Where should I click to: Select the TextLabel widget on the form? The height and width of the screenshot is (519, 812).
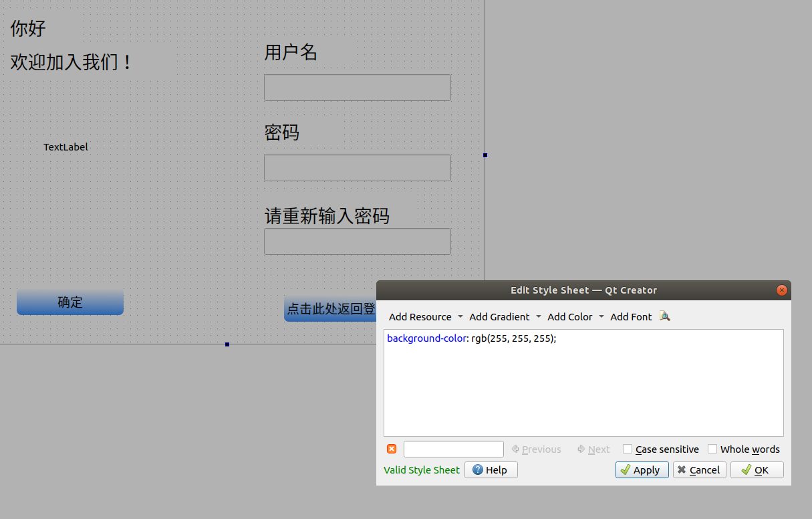point(65,147)
